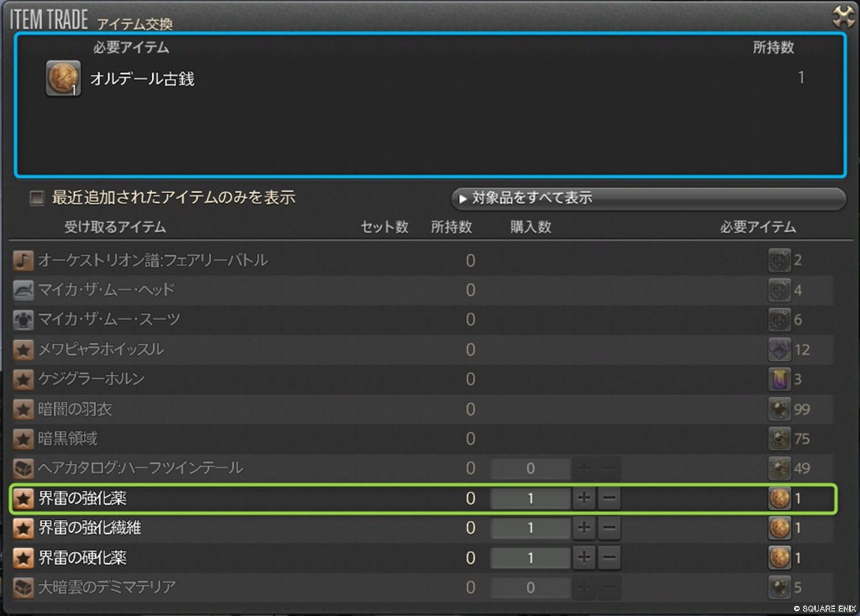Image resolution: width=860 pixels, height=616 pixels.
Task: Click armor icon for マイカ・ザ・ムー・スーツ
Action: pos(23,320)
